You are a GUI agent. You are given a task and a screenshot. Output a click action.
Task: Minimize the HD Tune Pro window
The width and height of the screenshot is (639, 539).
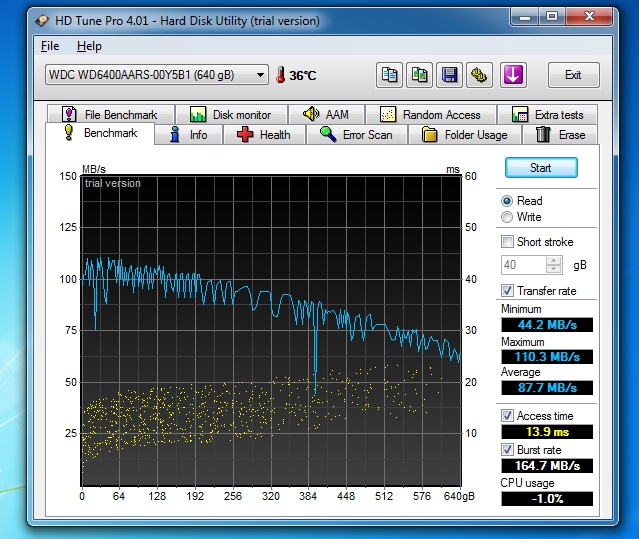coord(525,17)
